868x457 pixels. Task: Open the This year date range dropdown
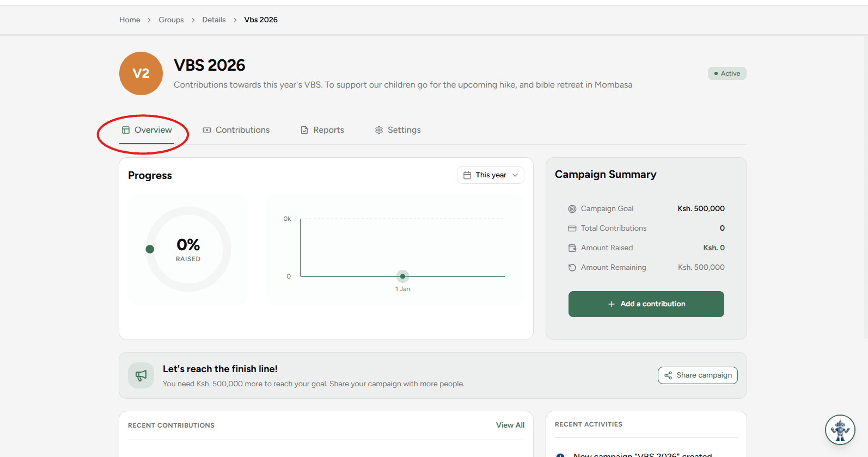491,175
